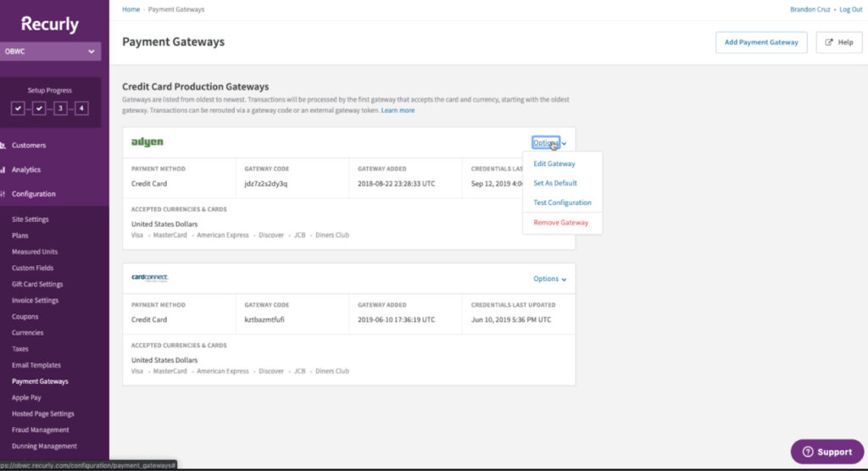
Task: Open Gift Card Settings
Action: click(x=37, y=284)
